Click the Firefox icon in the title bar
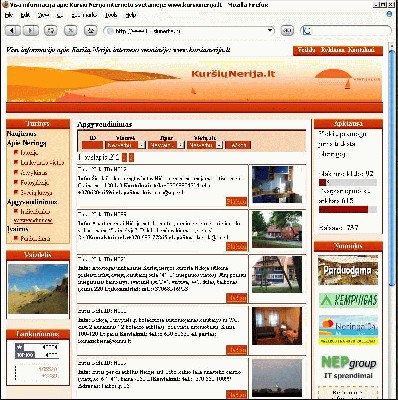Image resolution: width=398 pixels, height=400 pixels. point(5,5)
